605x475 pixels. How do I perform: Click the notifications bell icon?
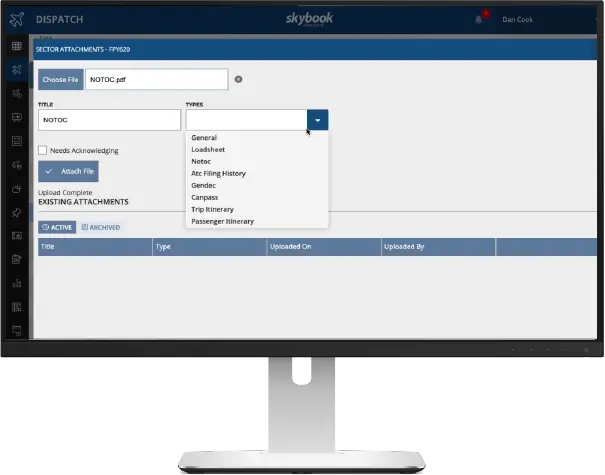[x=478, y=18]
